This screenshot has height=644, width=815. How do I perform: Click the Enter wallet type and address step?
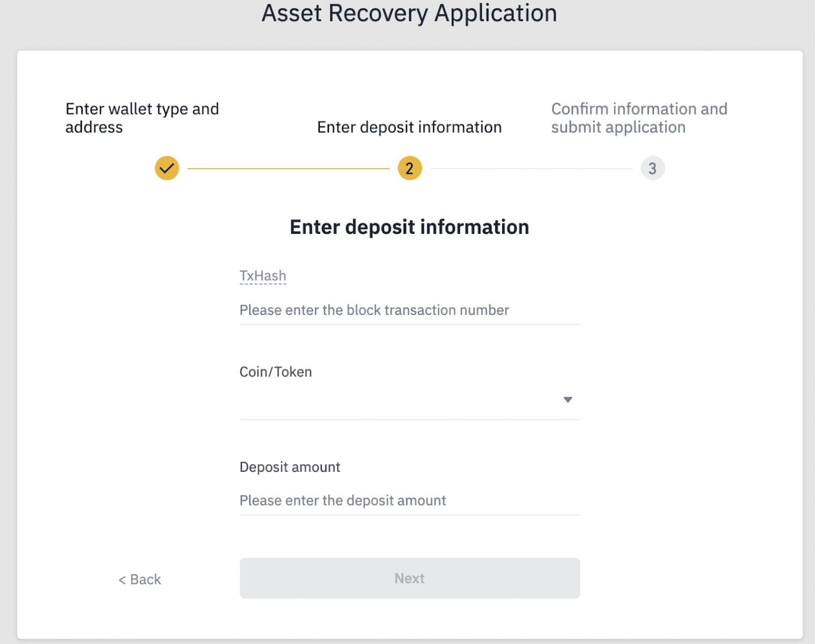pyautogui.click(x=142, y=118)
